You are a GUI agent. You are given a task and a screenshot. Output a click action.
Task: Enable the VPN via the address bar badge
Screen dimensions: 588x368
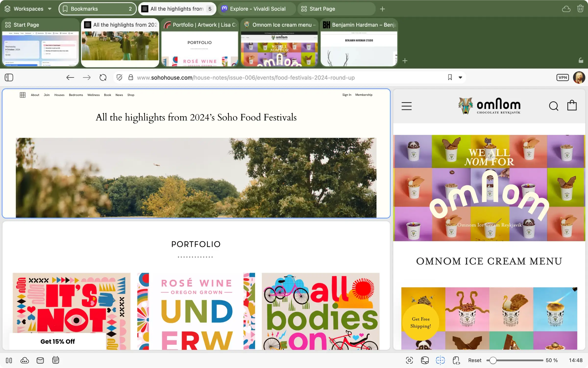point(563,77)
